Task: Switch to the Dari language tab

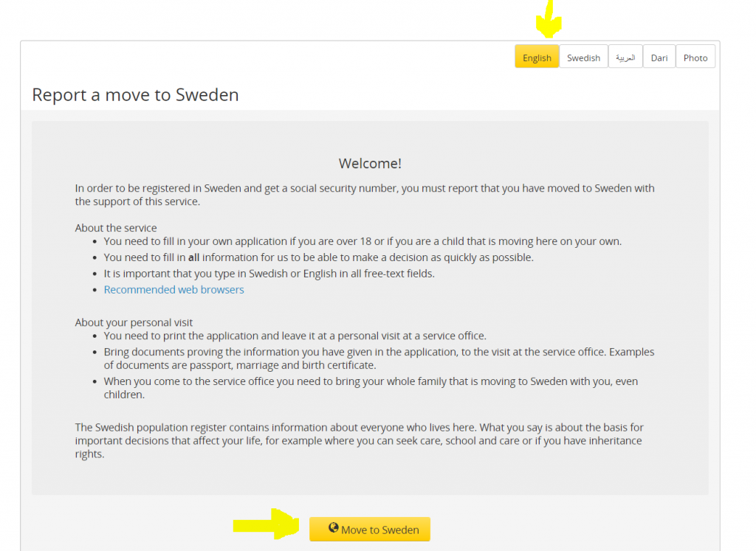Action: pyautogui.click(x=659, y=57)
